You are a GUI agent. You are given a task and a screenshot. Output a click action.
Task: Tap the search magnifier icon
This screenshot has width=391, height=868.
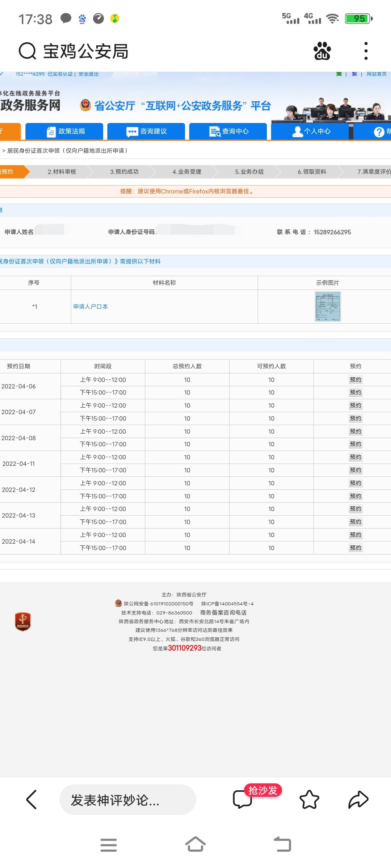click(x=28, y=51)
